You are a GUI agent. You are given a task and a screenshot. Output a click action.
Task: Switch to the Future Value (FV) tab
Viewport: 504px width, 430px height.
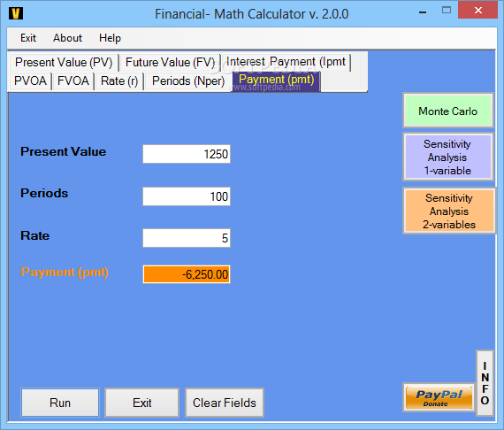170,63
